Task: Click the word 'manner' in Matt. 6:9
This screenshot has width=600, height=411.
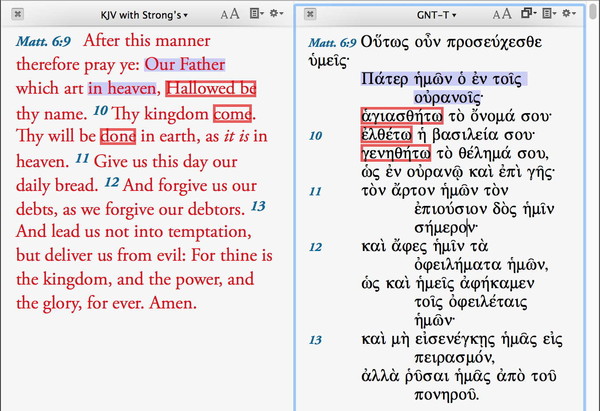Action: click(x=183, y=41)
